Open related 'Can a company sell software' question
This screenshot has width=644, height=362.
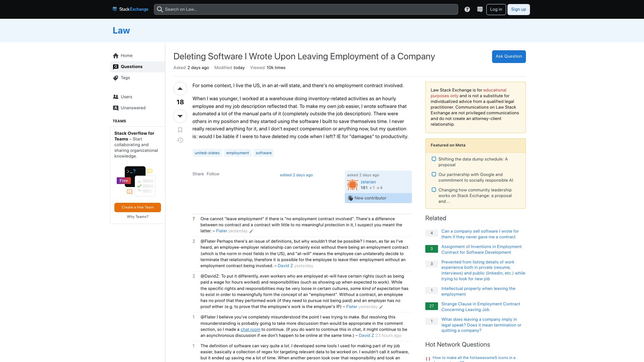tap(480, 234)
